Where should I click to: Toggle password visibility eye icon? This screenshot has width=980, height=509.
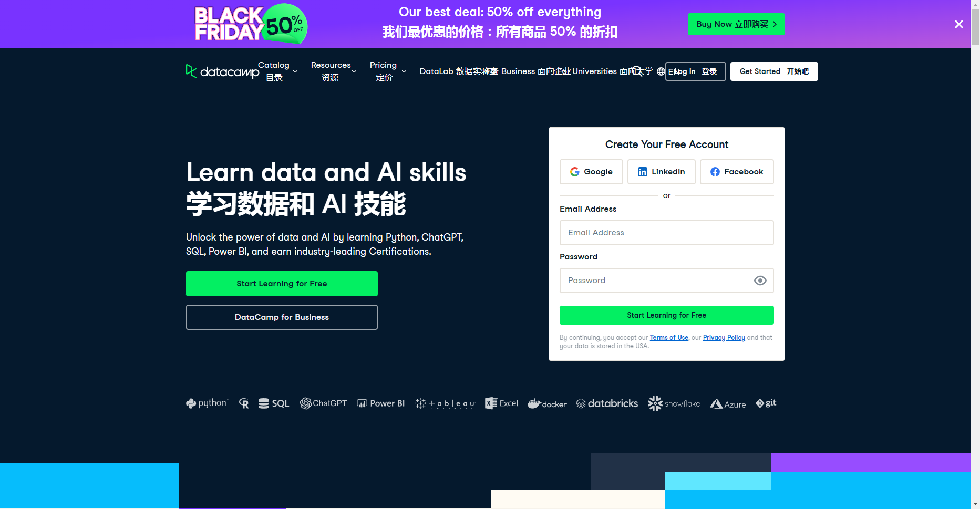pos(760,281)
